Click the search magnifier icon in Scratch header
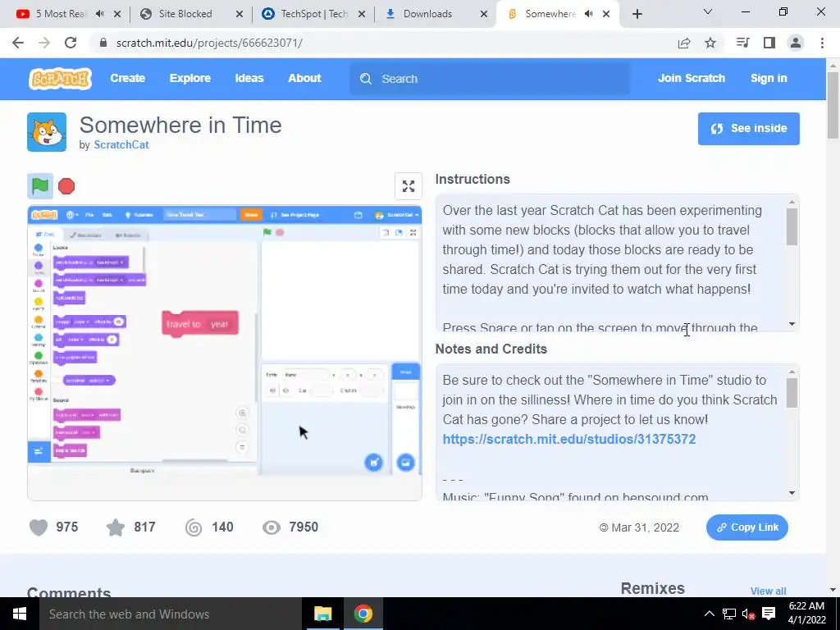 tap(366, 79)
